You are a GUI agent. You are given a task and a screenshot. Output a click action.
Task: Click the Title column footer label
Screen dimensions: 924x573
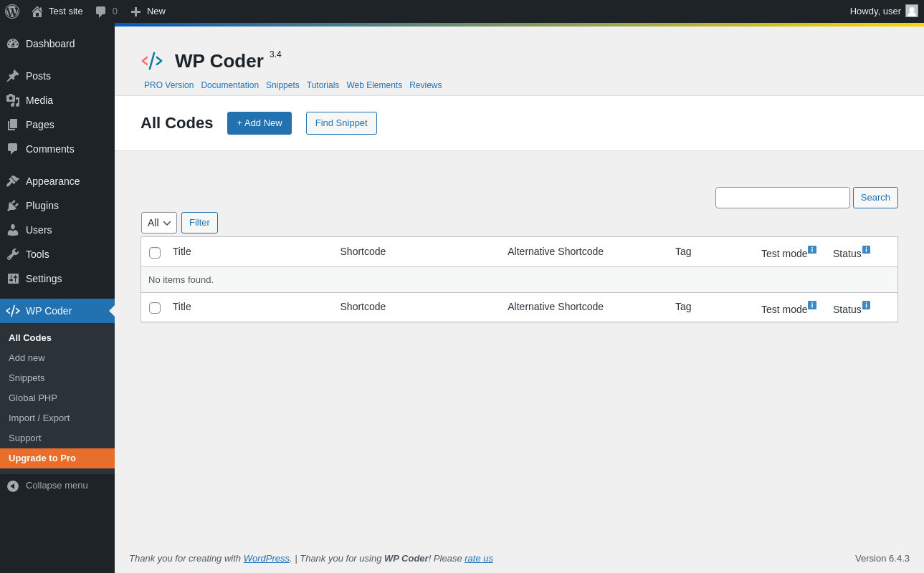tap(182, 307)
